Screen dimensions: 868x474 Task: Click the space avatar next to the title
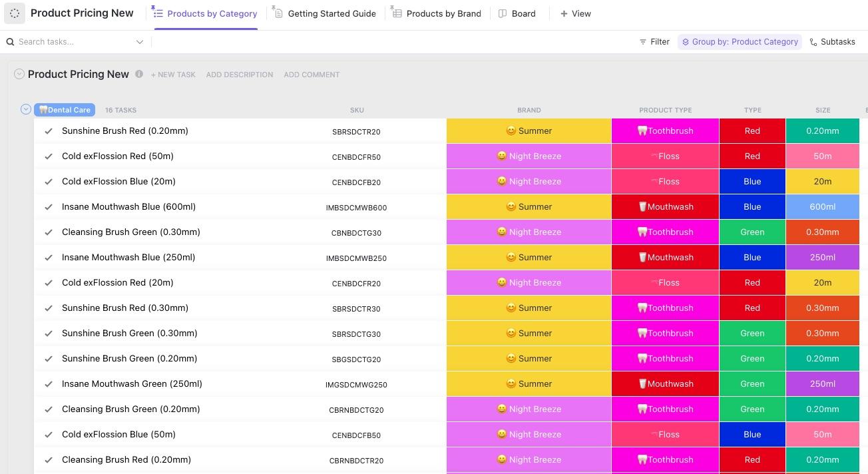pos(15,13)
